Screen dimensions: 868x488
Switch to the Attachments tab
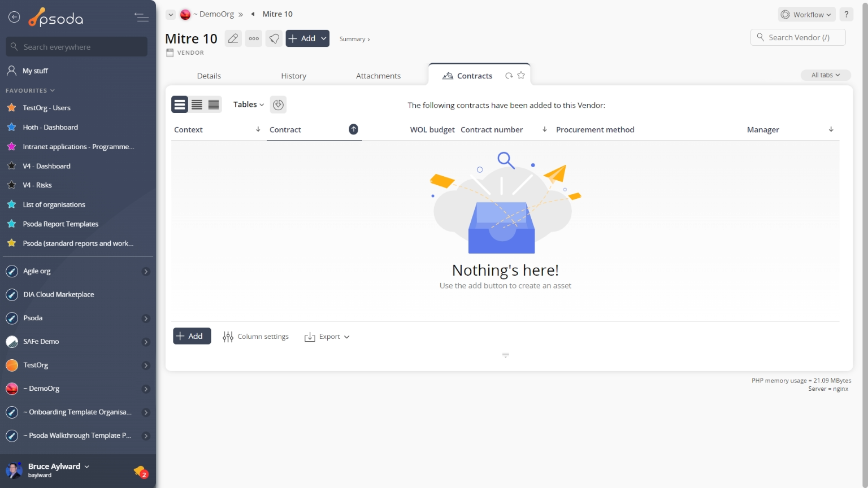click(378, 76)
